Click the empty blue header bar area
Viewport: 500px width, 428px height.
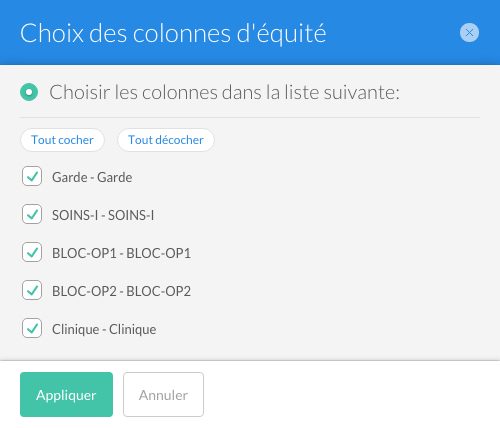(393, 33)
